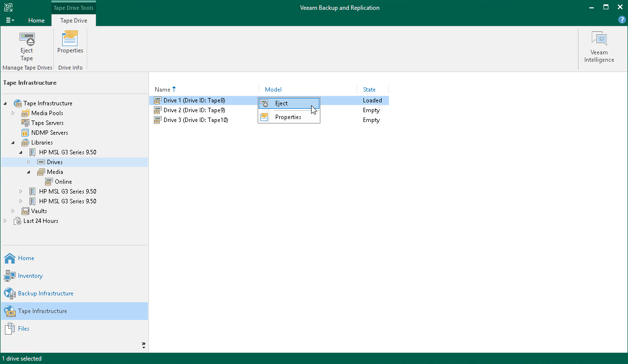Choose Eject from the context menu
Screen dimensions: 628x364
[x=289, y=103]
